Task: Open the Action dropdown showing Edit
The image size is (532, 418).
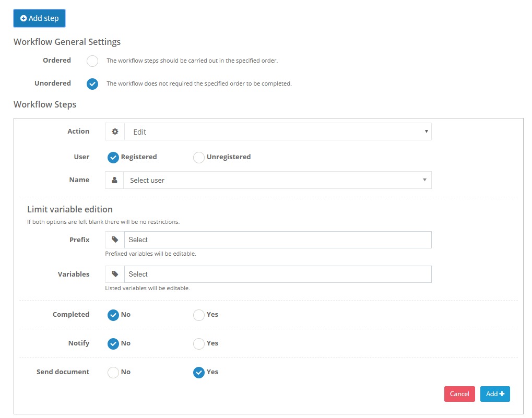Action: click(278, 132)
